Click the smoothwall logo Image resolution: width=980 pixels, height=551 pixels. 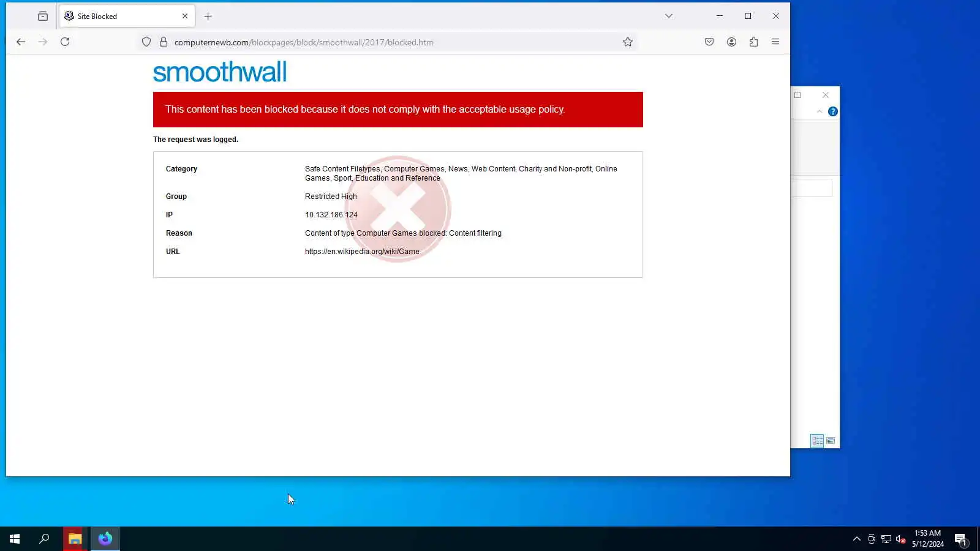220,72
